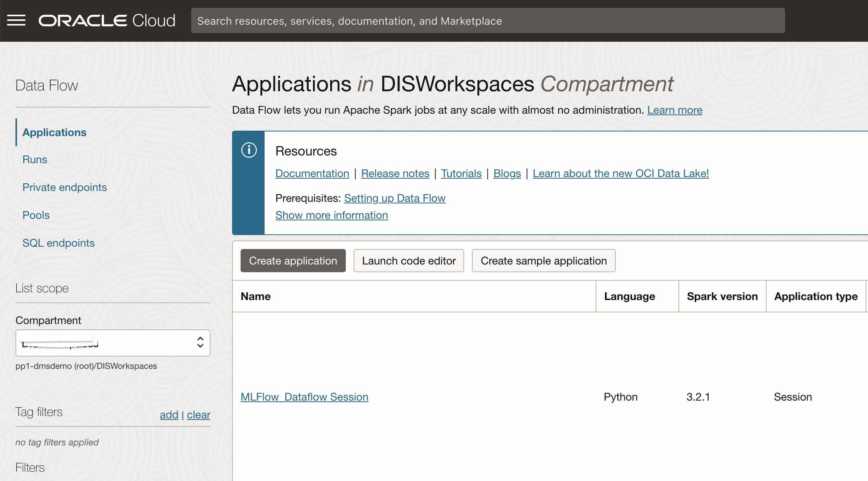Viewport: 868px width, 481px height.
Task: Open SQL endpoints section
Action: 59,243
